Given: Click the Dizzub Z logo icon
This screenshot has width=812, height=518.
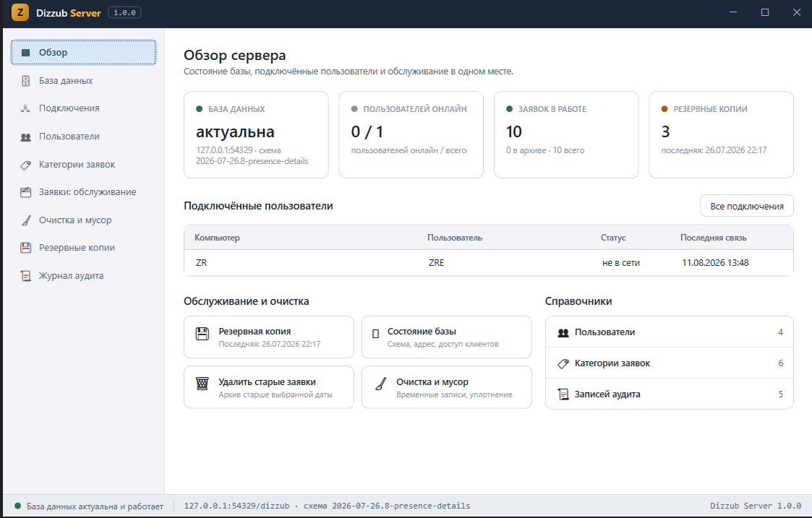Looking at the screenshot, I should tap(20, 12).
